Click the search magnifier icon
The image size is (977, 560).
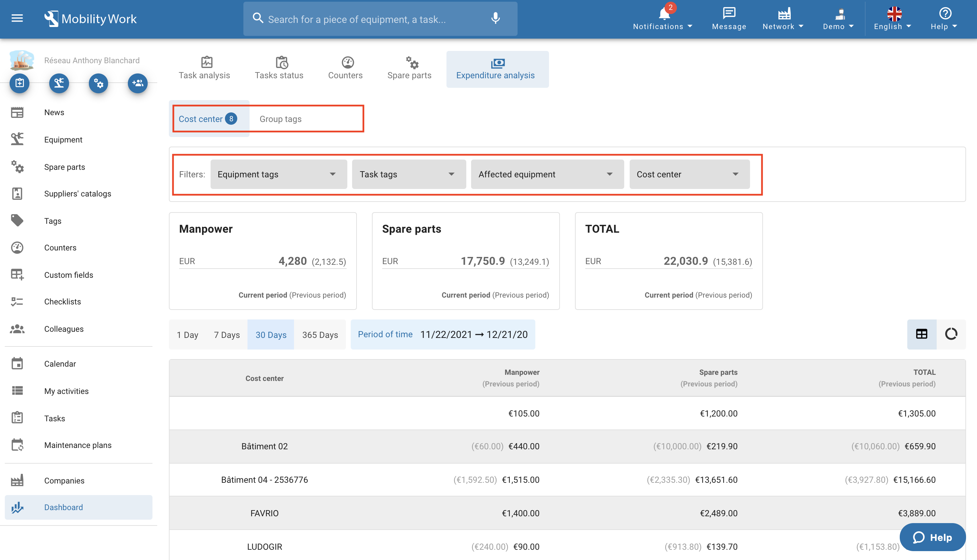pos(258,18)
